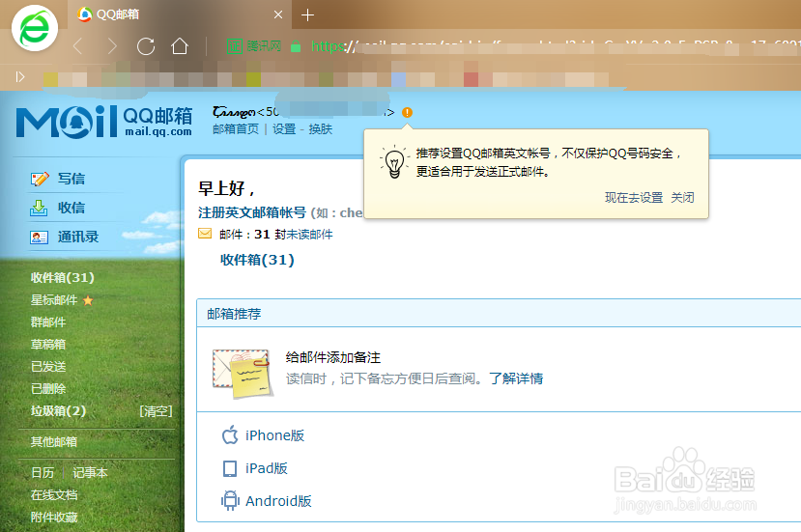Open 群邮件 group mail folder

click(x=48, y=322)
